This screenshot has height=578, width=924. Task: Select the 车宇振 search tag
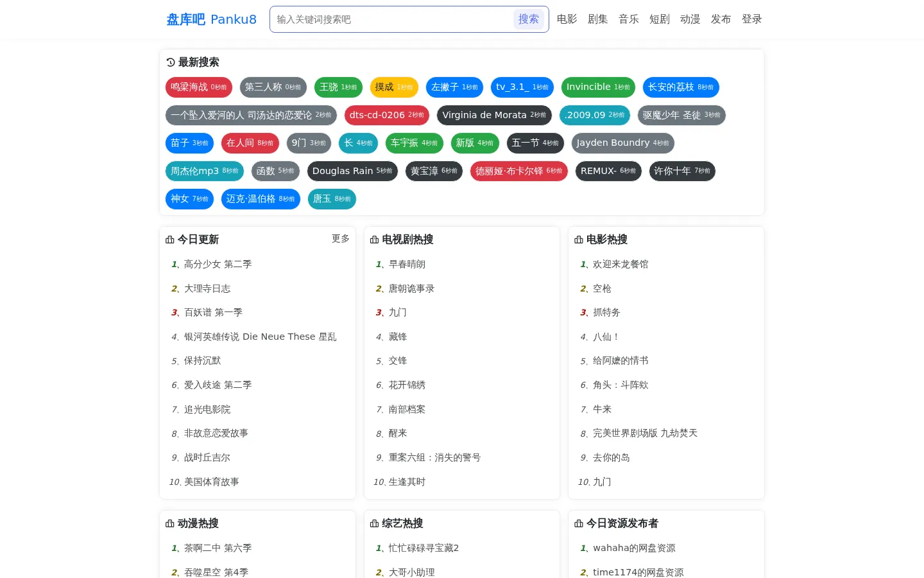pos(414,143)
